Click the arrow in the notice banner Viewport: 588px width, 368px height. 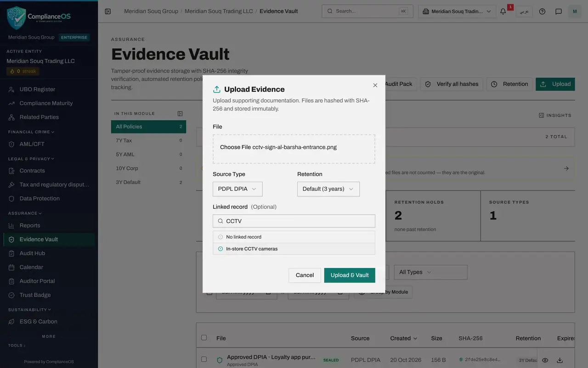566,168
